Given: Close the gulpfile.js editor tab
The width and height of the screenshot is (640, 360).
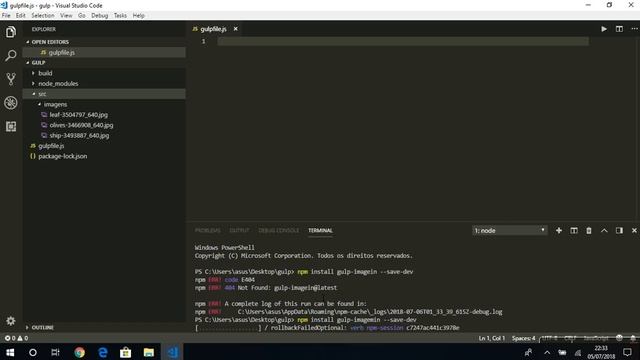Looking at the screenshot, I should (x=236, y=29).
